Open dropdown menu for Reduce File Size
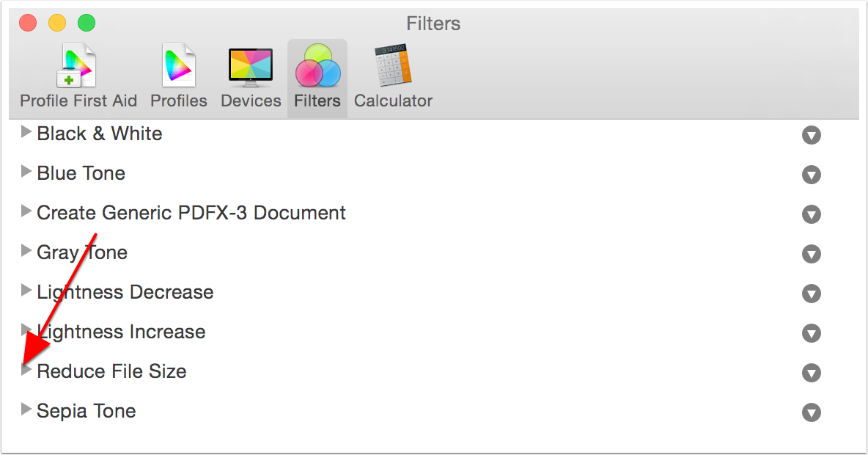Viewport: 868px width, 455px height. pos(811,373)
